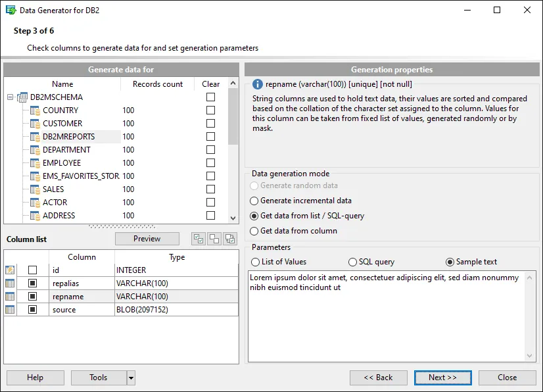Go back with << Back button
This screenshot has height=392, width=543.
(379, 378)
